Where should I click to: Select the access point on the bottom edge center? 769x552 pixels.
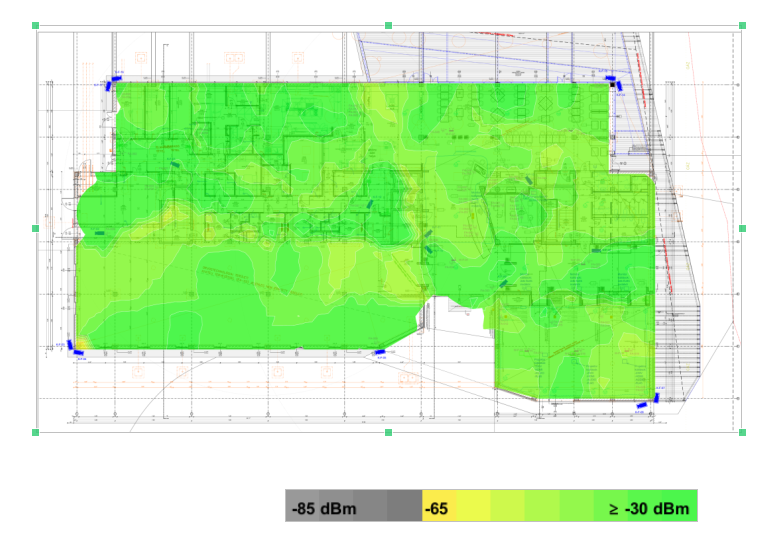(x=379, y=352)
